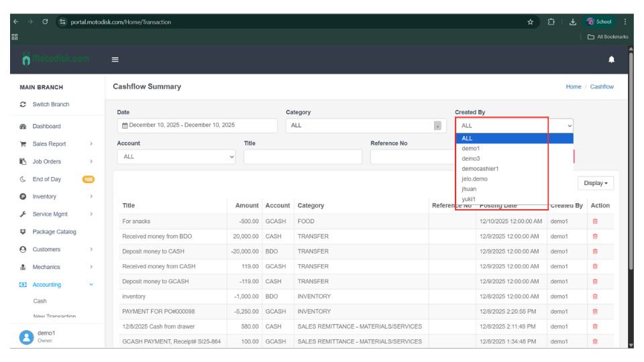Image resolution: width=644 pixels, height=362 pixels.
Task: Open End of Day menu item
Action: point(46,179)
